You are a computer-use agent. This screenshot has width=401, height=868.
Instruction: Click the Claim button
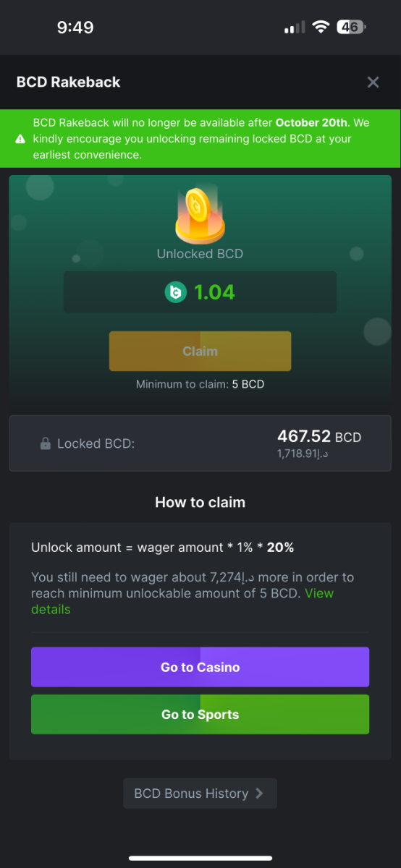point(200,352)
